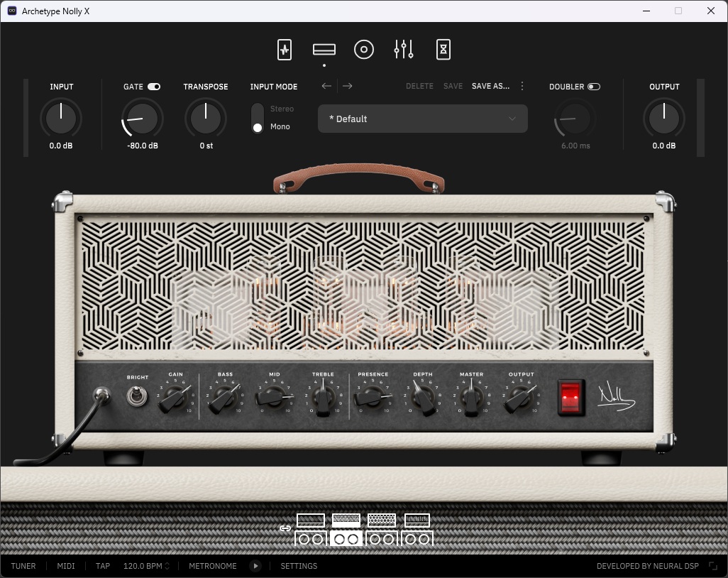
Task: Disable the noise GATE switch
Action: [154, 87]
